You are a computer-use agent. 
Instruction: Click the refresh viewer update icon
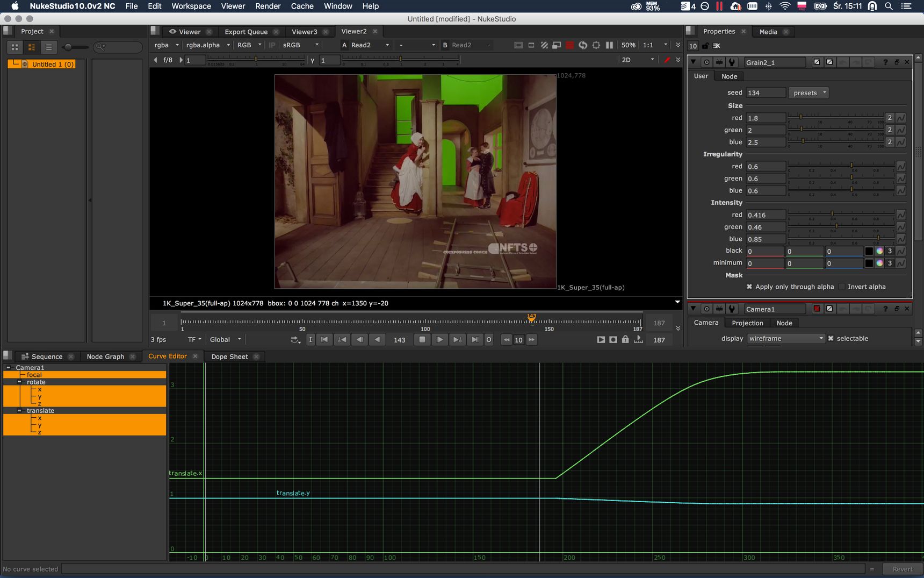[583, 45]
